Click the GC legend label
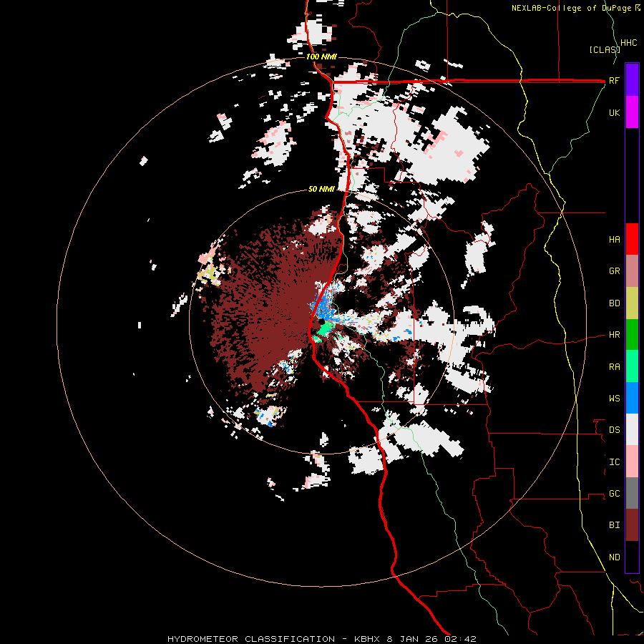 614,494
